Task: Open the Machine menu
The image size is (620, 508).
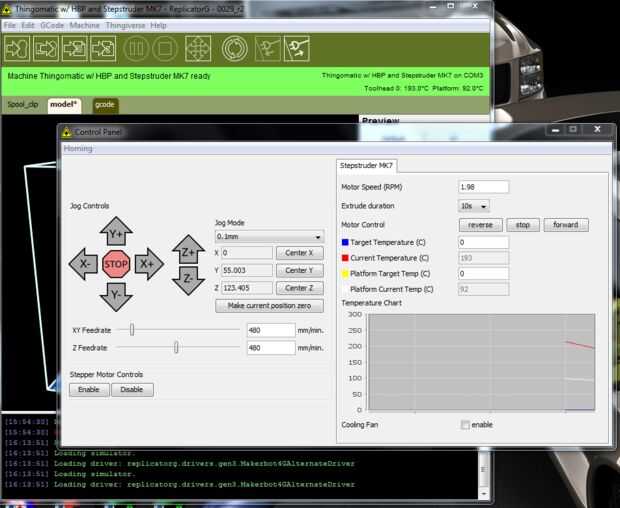Action: tap(85, 25)
